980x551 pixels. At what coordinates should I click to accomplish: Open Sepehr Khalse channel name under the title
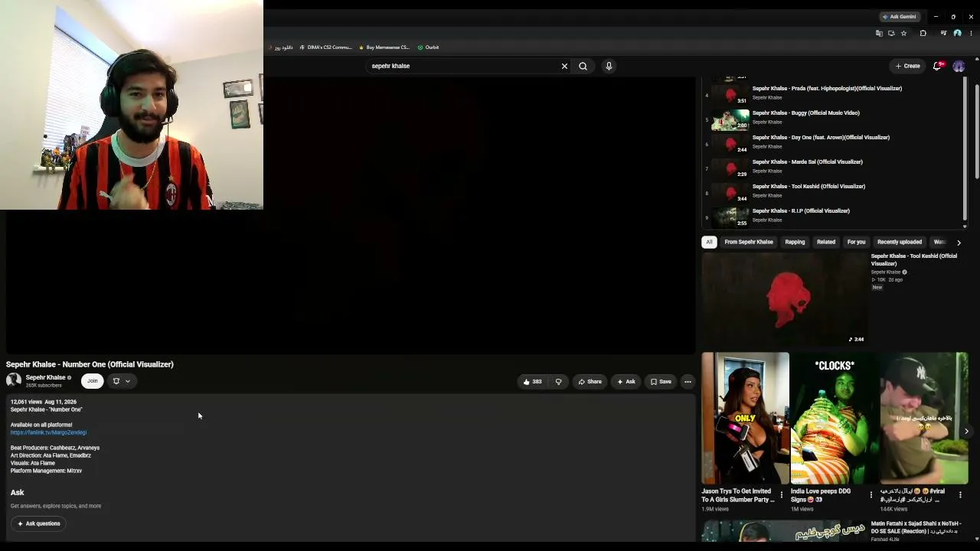45,377
